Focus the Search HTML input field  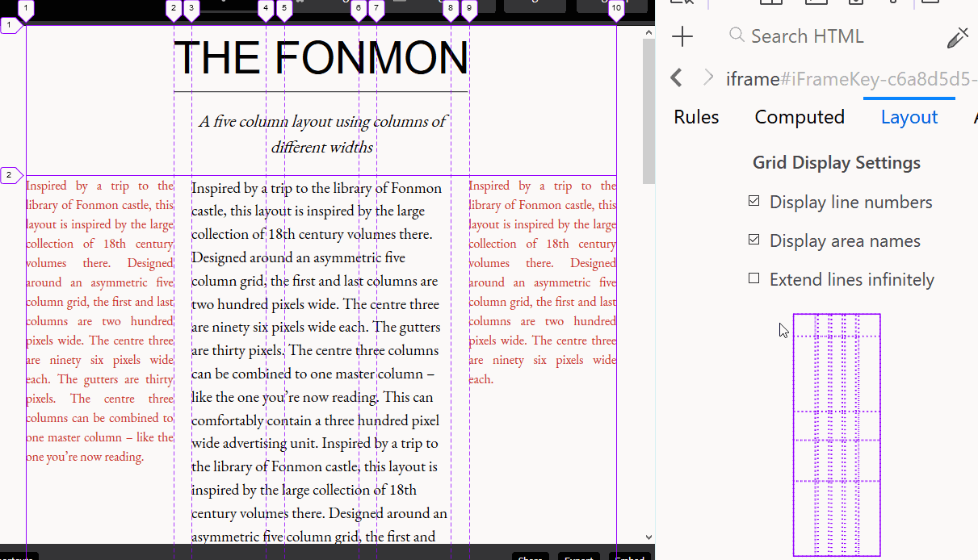pos(832,36)
